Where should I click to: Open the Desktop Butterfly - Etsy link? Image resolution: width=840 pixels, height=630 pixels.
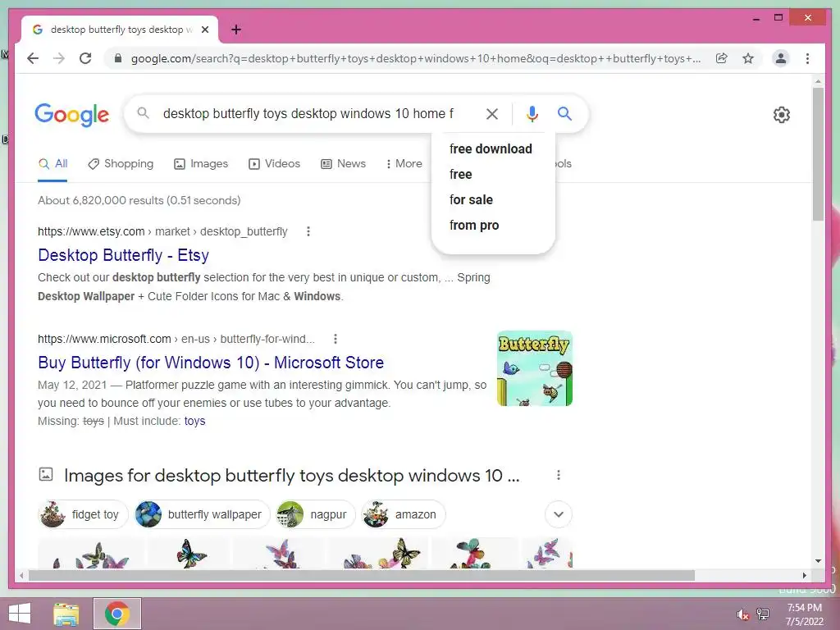pyautogui.click(x=123, y=256)
